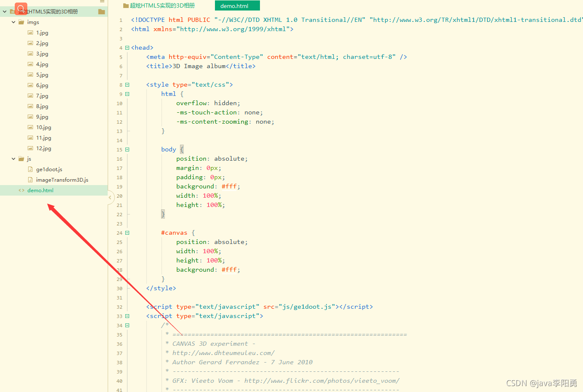Click the script file icon beside ge1doot.js
Image resolution: width=583 pixels, height=392 pixels.
[30, 169]
